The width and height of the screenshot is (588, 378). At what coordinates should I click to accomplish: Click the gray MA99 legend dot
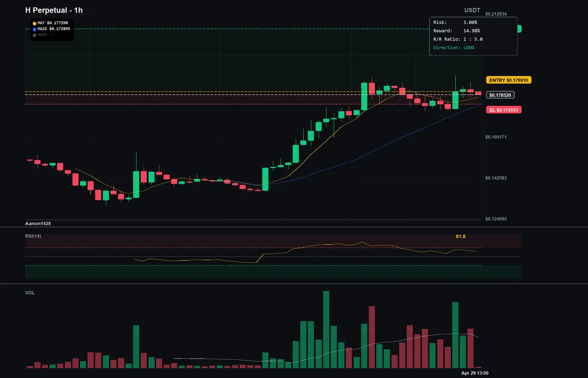34,35
